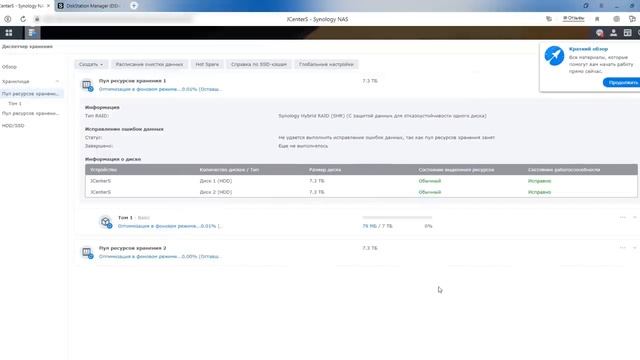Image resolution: width=640 pixels, height=360 pixels.
Task: Click the rocket quick overview icon
Action: click(554, 56)
